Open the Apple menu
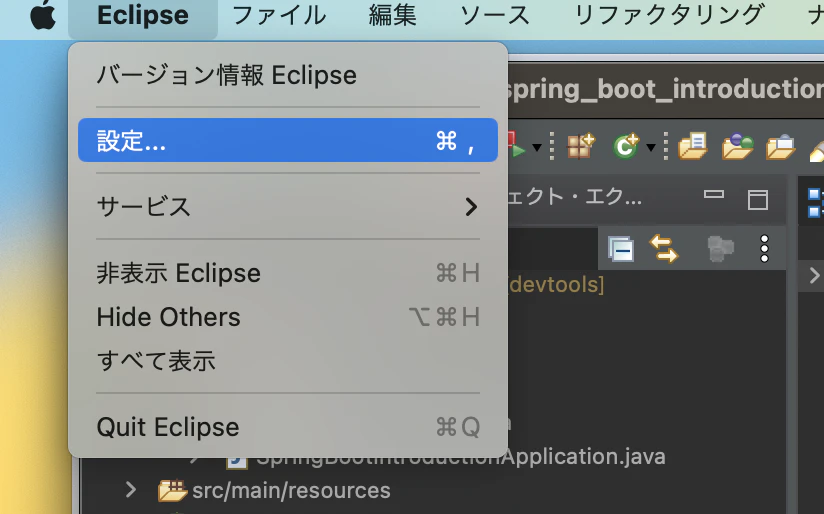 (x=43, y=15)
